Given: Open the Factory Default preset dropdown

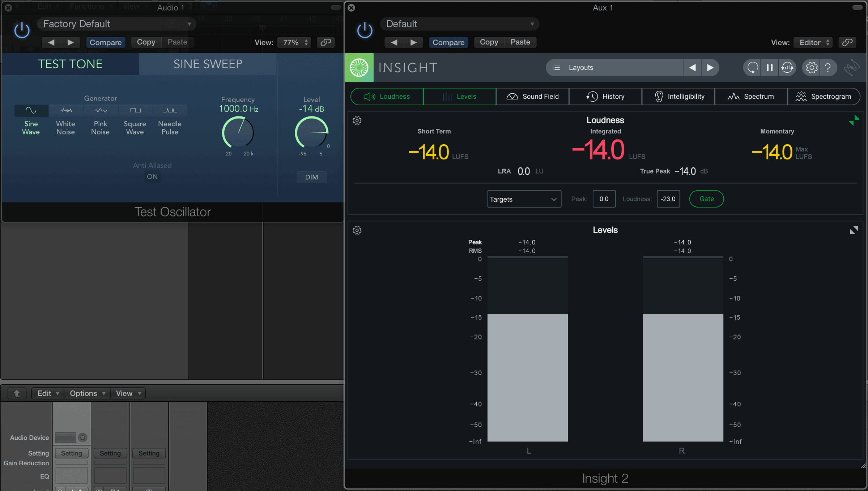Looking at the screenshot, I should [117, 24].
